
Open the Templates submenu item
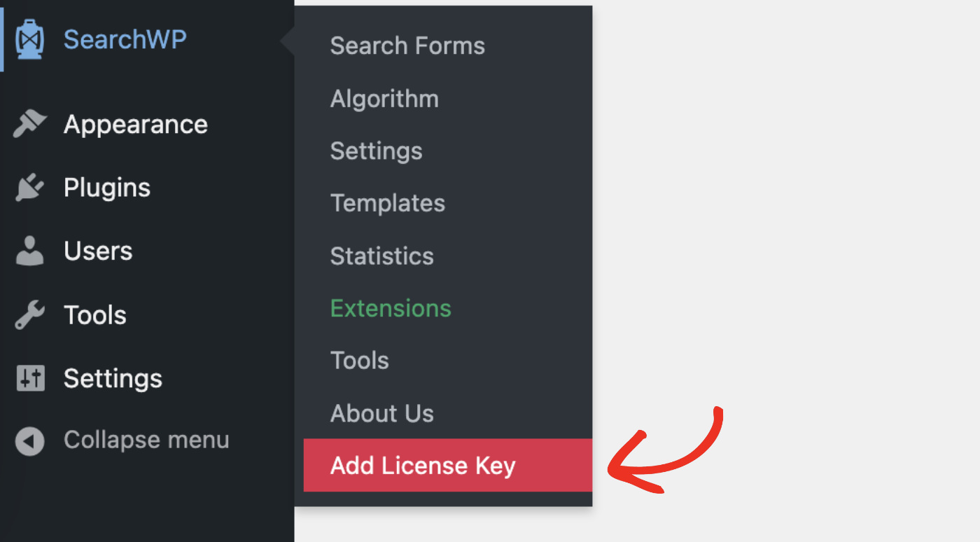pos(387,203)
